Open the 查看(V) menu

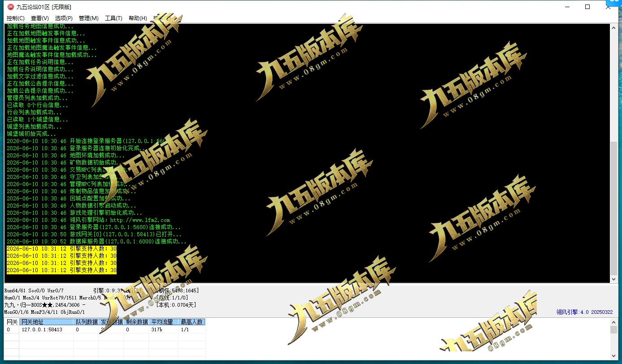40,18
